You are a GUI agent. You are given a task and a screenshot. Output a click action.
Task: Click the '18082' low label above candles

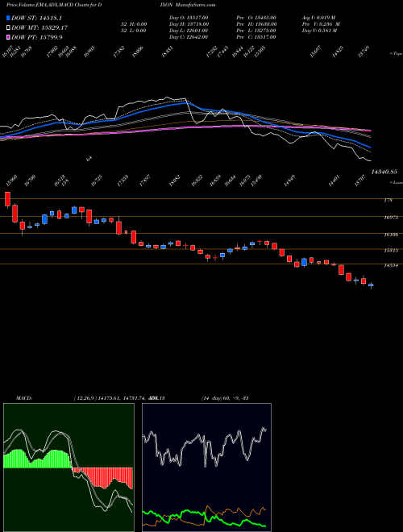coord(175,181)
